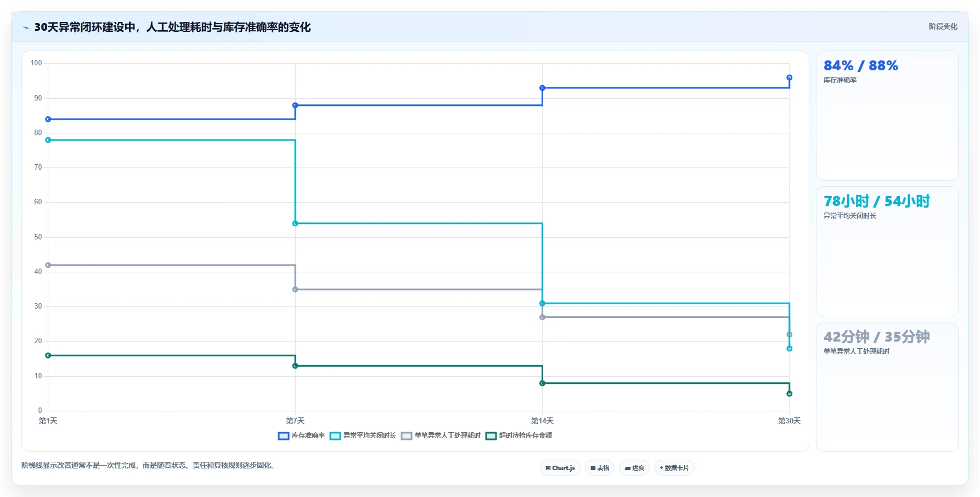Click the 78小时 / 54小时 card value
This screenshot has height=497, width=980.
pyautogui.click(x=876, y=202)
